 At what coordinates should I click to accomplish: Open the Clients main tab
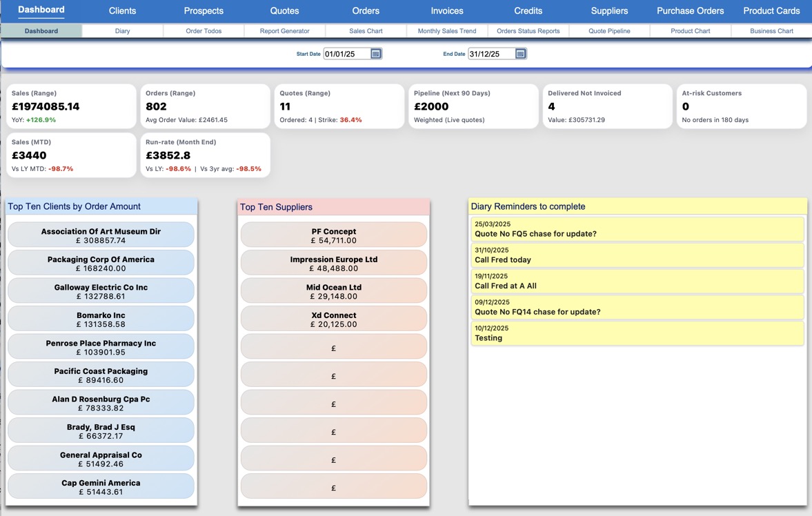pos(122,11)
